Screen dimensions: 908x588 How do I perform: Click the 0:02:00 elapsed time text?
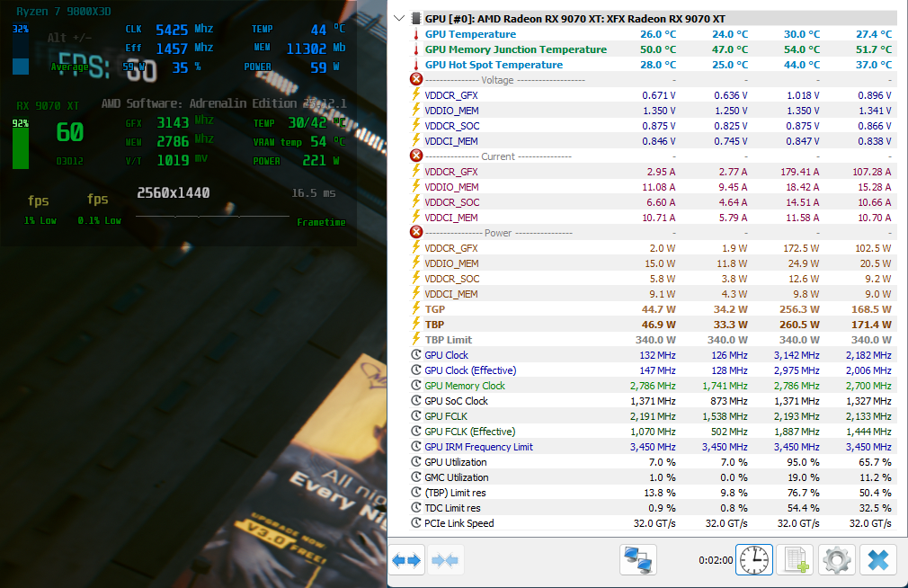[716, 560]
